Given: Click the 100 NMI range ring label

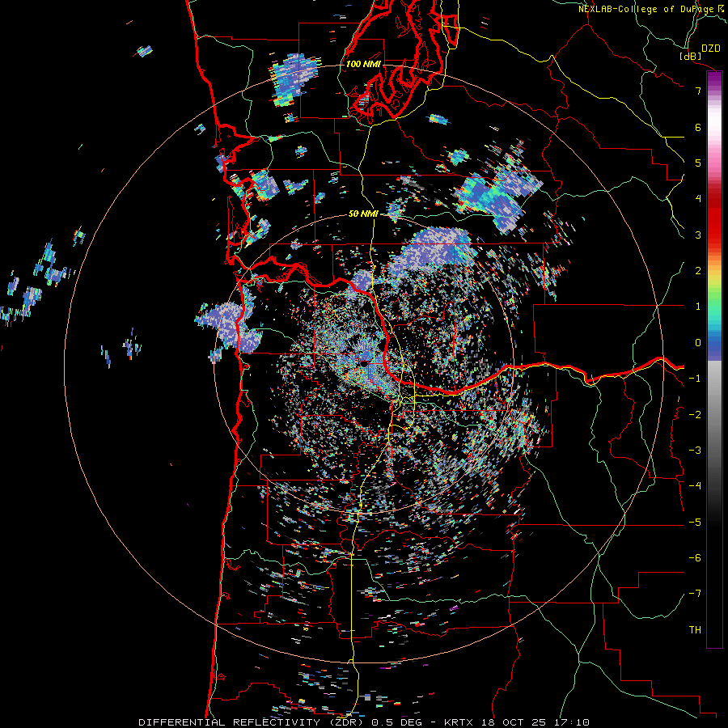Looking at the screenshot, I should pos(363,64).
